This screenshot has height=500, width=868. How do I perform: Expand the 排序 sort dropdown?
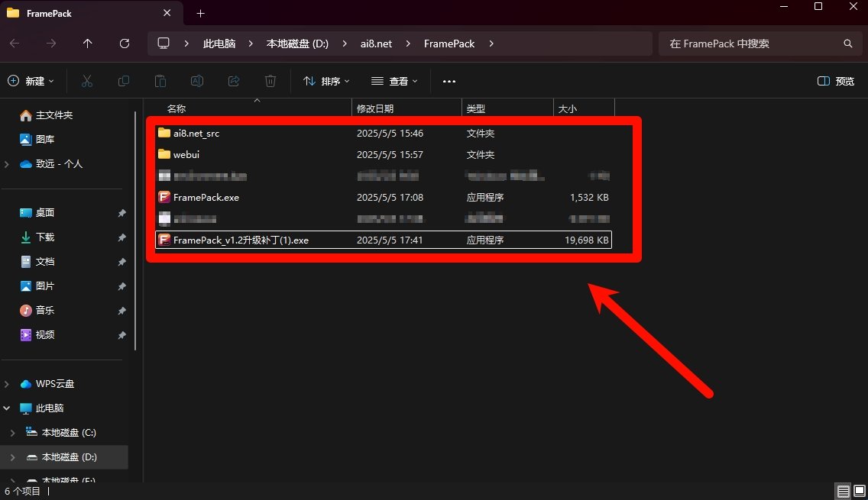[x=326, y=81]
